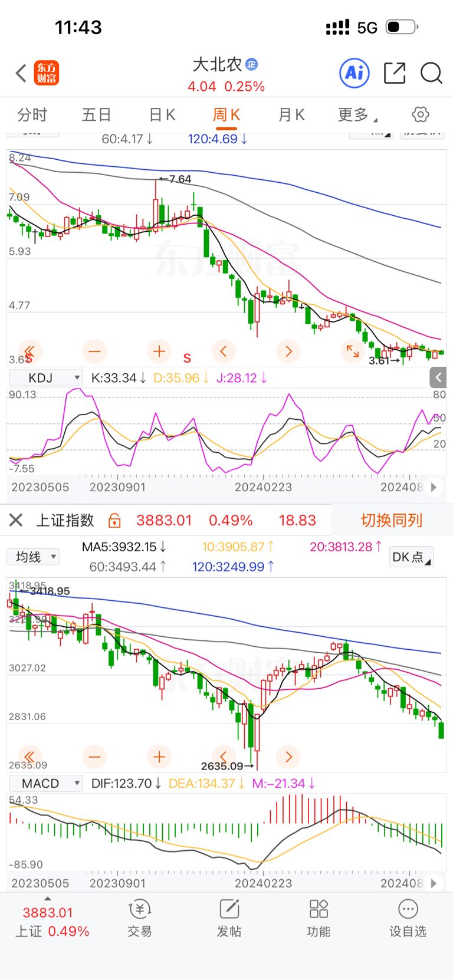Tap the K:33.34 KDJ value
Image resolution: width=453 pixels, height=980 pixels.
(x=119, y=378)
